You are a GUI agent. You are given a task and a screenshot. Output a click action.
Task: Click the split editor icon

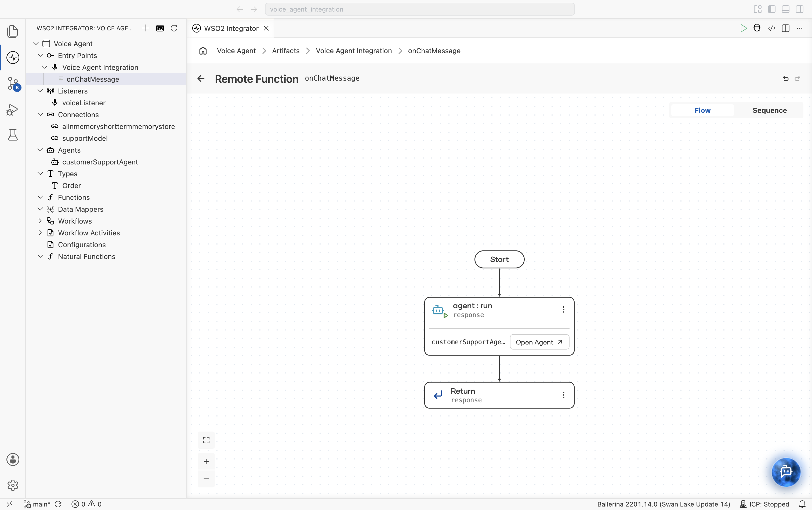(x=786, y=28)
